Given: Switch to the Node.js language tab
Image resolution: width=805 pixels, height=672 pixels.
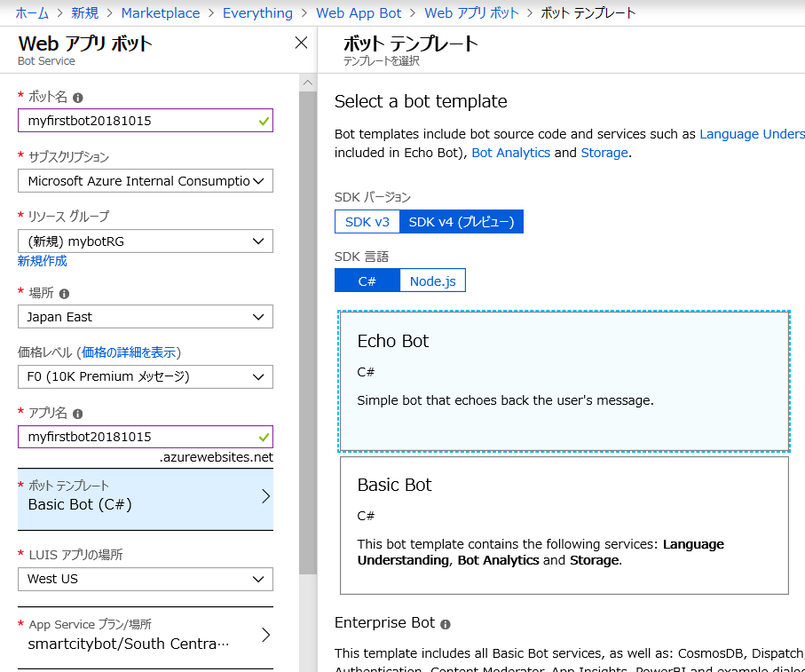Looking at the screenshot, I should [x=432, y=280].
